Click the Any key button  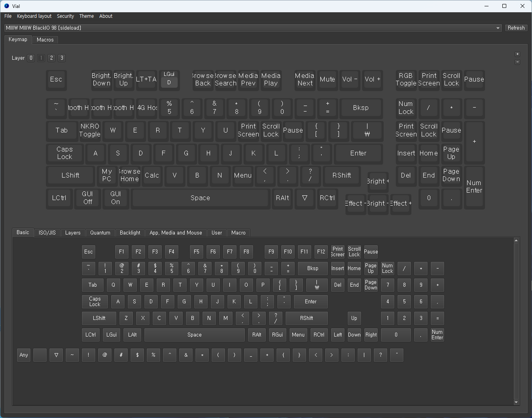pyautogui.click(x=24, y=355)
